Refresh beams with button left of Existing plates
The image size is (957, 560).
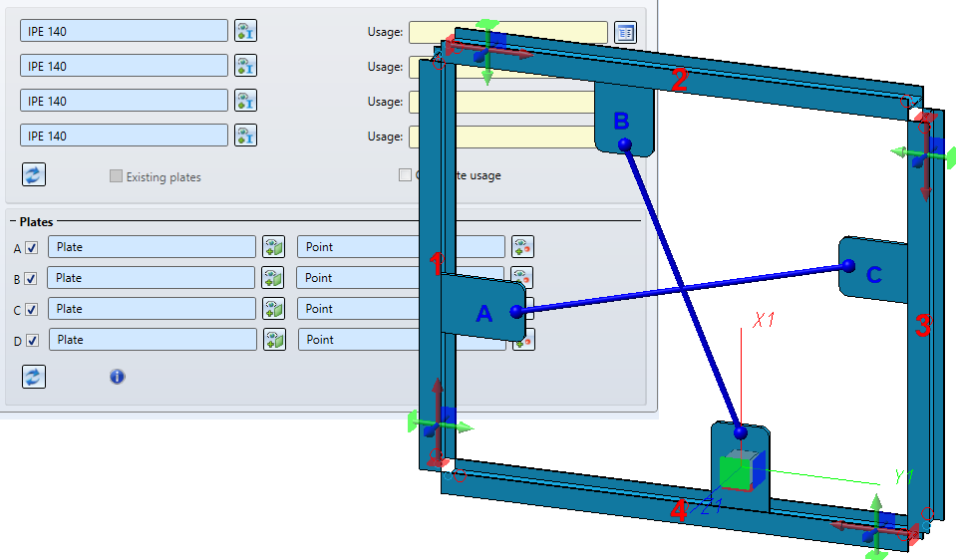[x=34, y=174]
